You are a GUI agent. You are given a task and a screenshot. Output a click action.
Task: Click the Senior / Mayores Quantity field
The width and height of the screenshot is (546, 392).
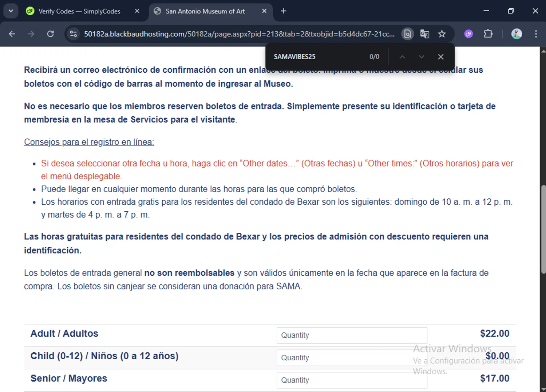(x=352, y=380)
